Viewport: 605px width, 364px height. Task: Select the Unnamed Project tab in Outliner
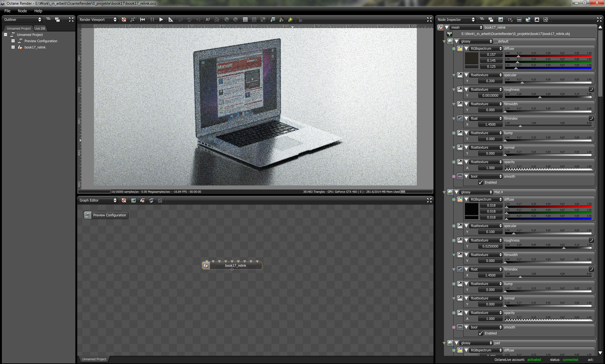[19, 28]
